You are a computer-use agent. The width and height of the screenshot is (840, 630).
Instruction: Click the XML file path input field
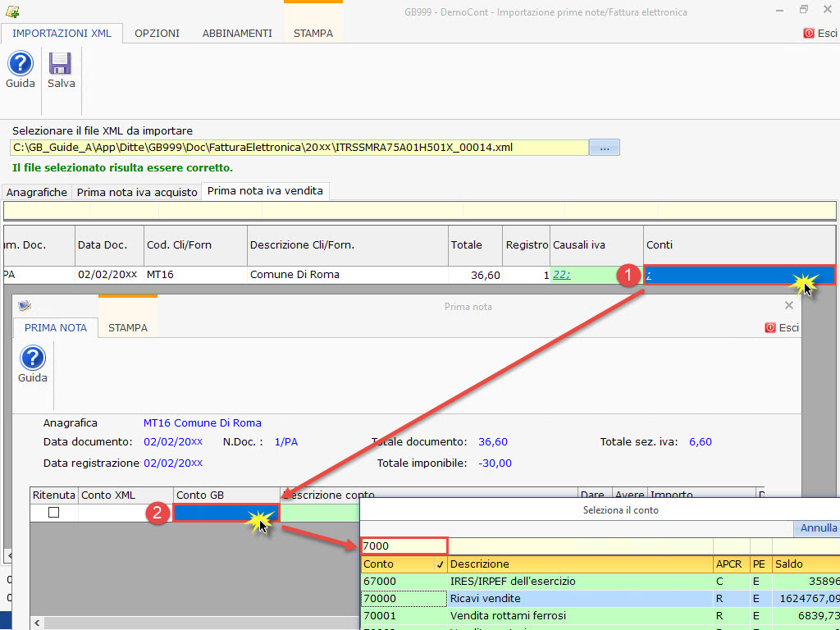[x=299, y=148]
